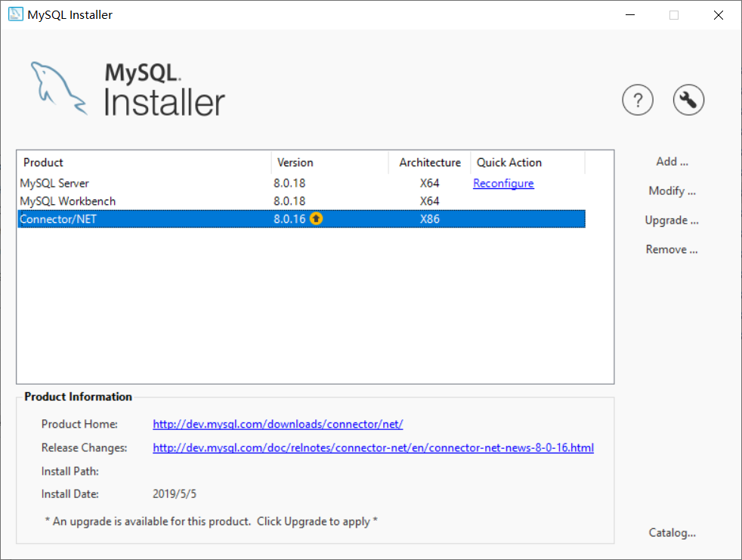Viewport: 742px width, 560px height.
Task: Click the Add ... button
Action: point(672,162)
